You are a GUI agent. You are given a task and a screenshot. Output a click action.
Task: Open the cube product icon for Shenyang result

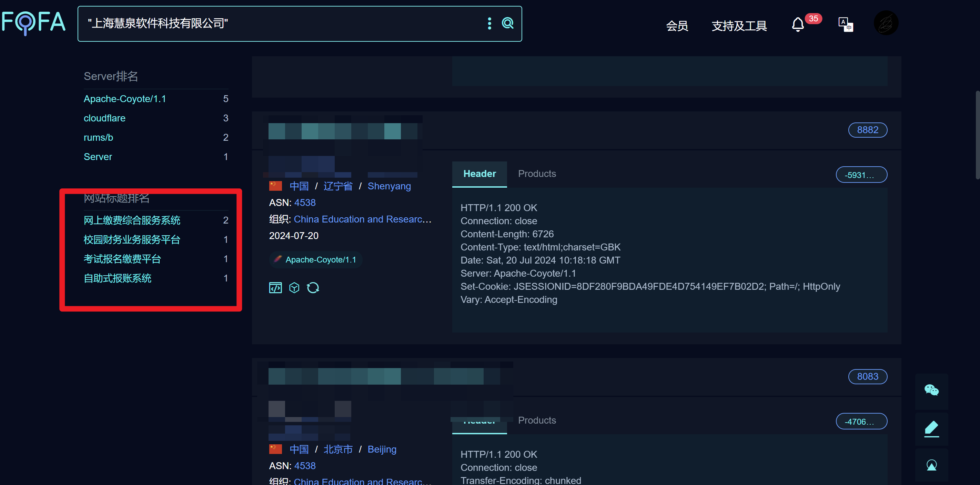[x=294, y=287]
